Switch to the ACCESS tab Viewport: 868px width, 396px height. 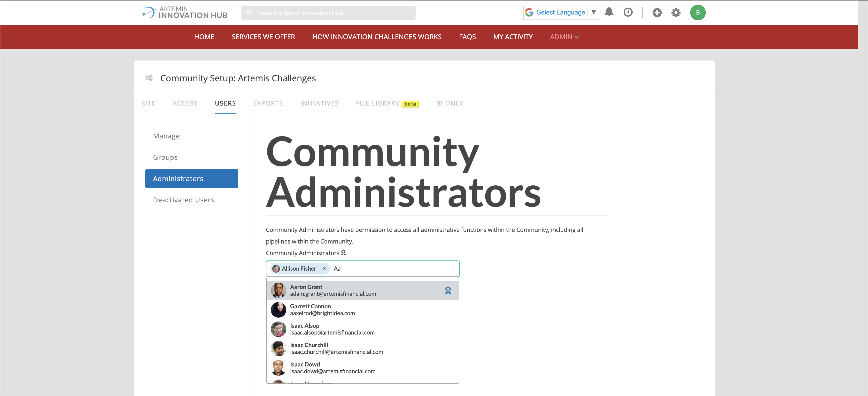[x=185, y=103]
